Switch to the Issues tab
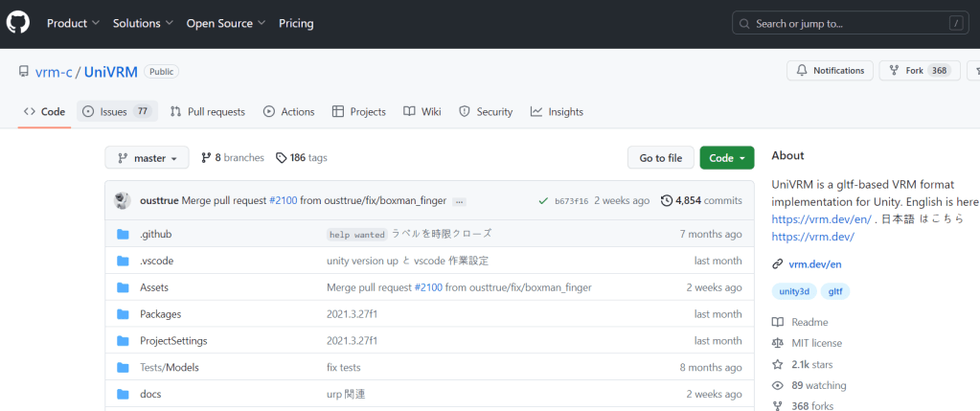 click(115, 112)
